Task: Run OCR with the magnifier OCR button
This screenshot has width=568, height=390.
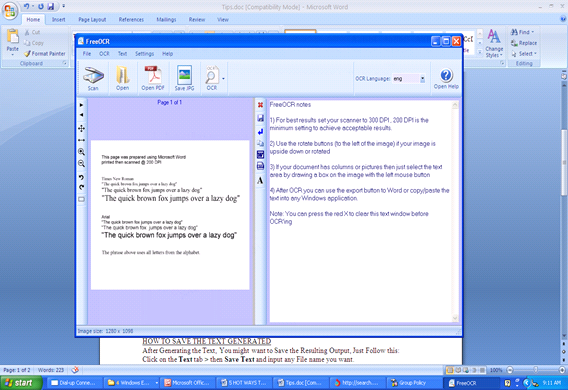Action: (x=212, y=78)
